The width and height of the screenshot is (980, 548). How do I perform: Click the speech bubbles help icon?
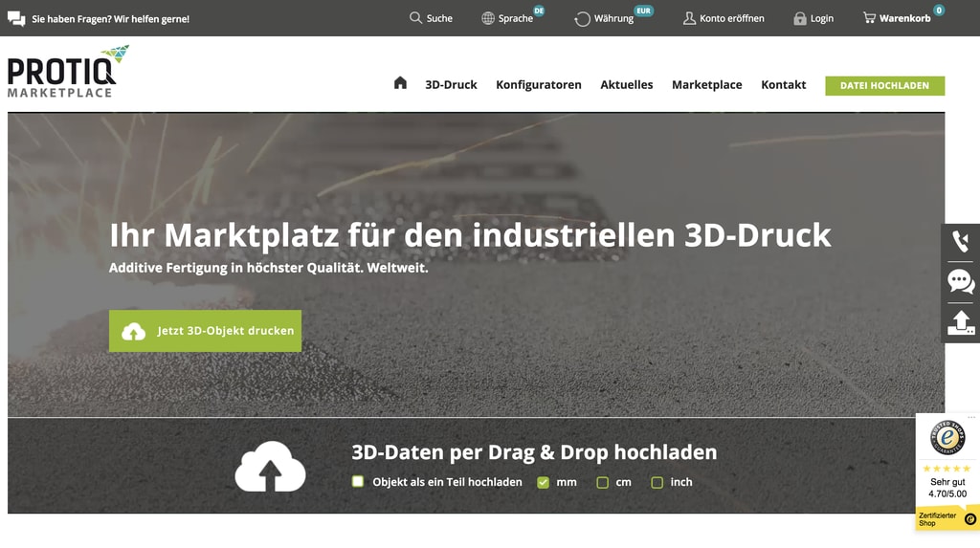pos(16,18)
